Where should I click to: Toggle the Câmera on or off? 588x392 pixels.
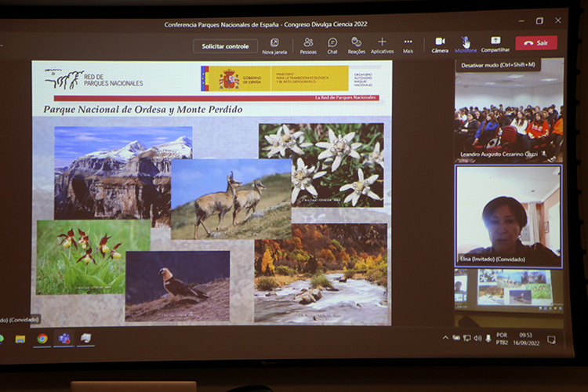440,45
